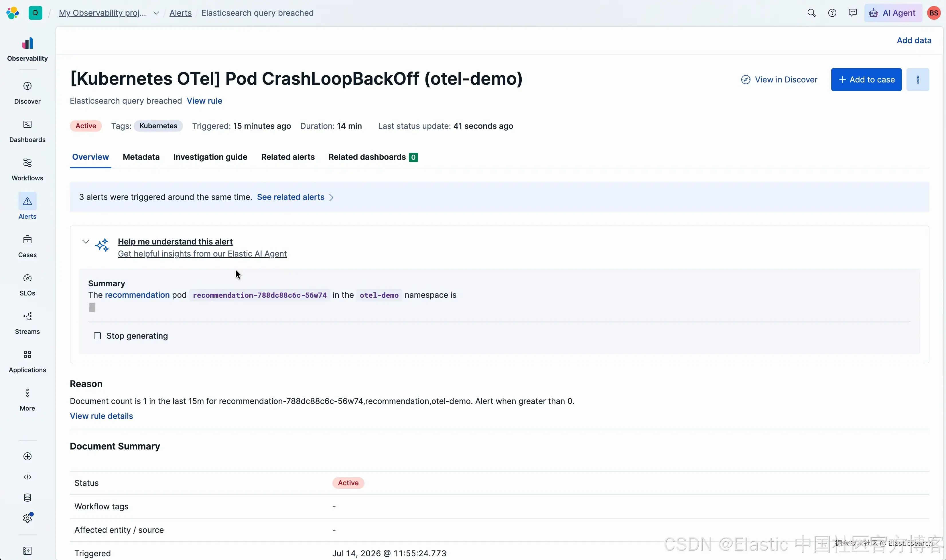The image size is (946, 560).
Task: Open the Observability section icon
Action: pos(27,49)
